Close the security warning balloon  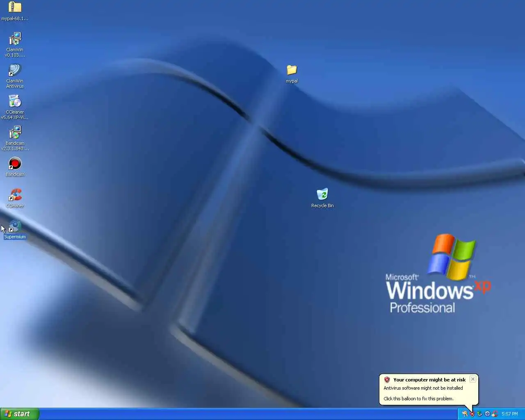tap(473, 379)
